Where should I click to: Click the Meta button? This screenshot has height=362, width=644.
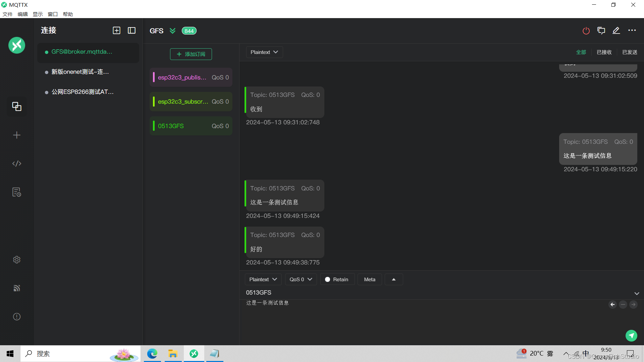click(x=370, y=280)
